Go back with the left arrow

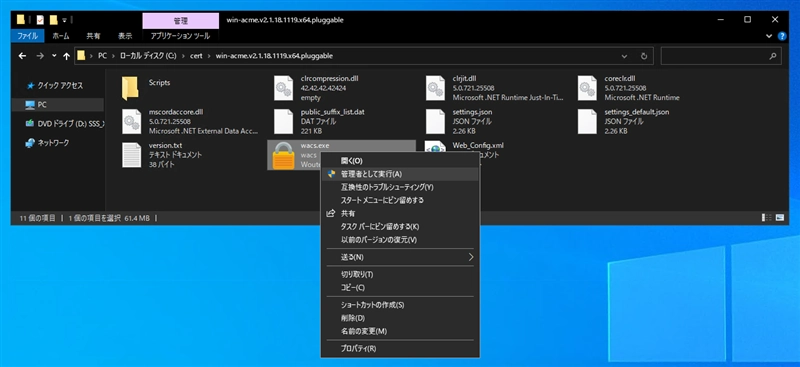(x=22, y=56)
